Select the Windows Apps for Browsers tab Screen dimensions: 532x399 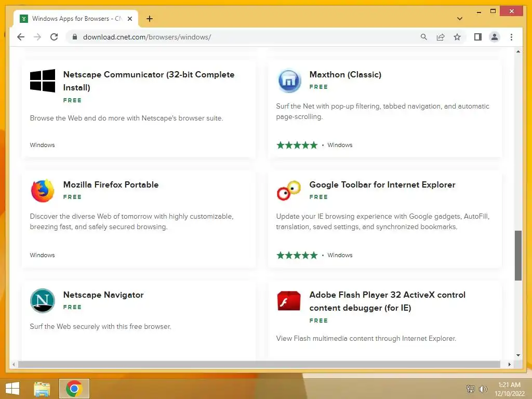click(x=76, y=19)
